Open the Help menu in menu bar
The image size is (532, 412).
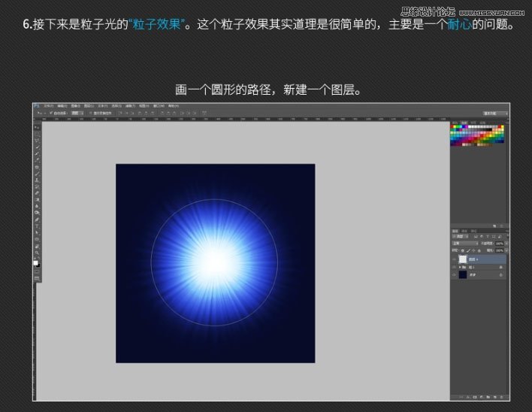(x=173, y=106)
